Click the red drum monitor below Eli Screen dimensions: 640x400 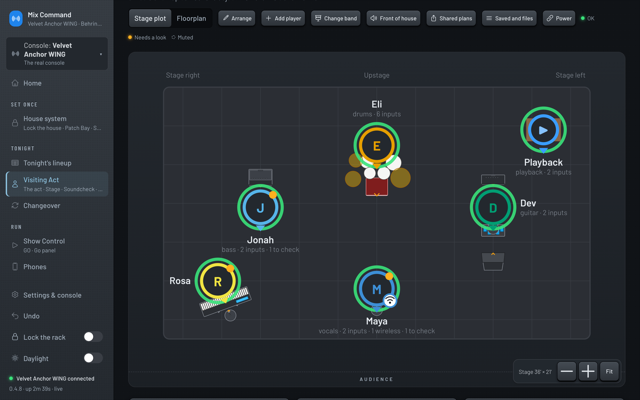coord(376,187)
